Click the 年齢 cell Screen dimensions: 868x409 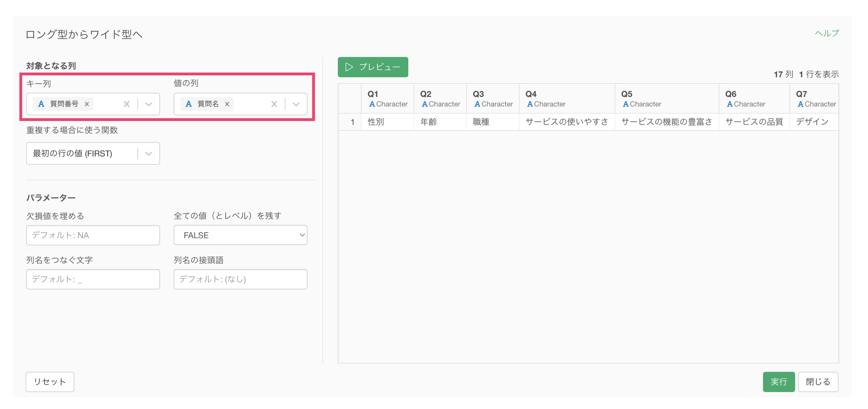pyautogui.click(x=440, y=122)
